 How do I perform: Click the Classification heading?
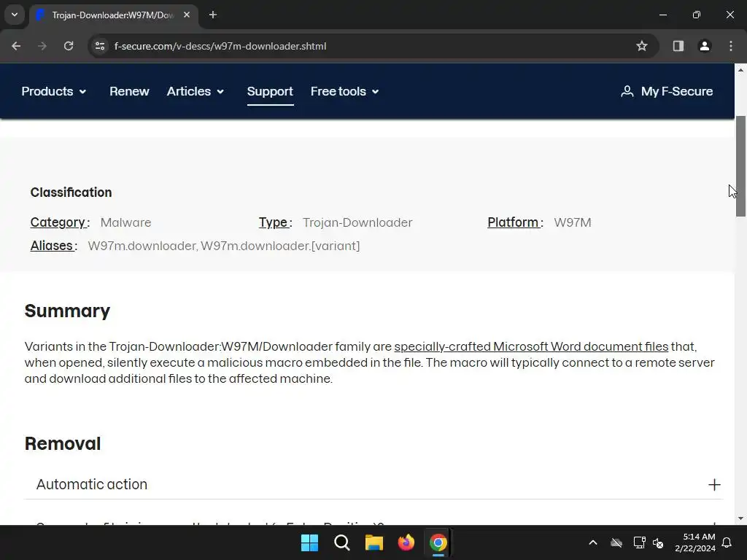click(71, 192)
